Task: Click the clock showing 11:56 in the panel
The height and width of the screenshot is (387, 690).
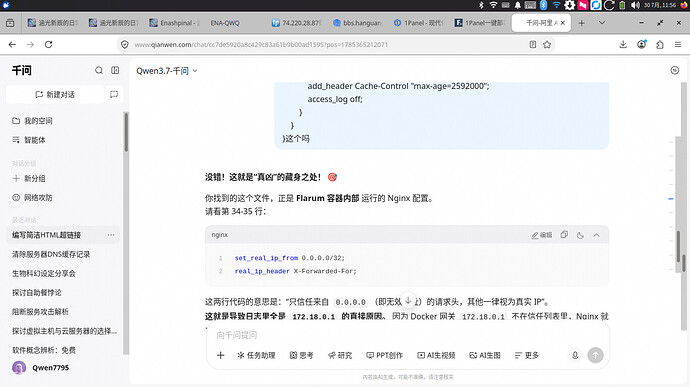Action: (660, 5)
